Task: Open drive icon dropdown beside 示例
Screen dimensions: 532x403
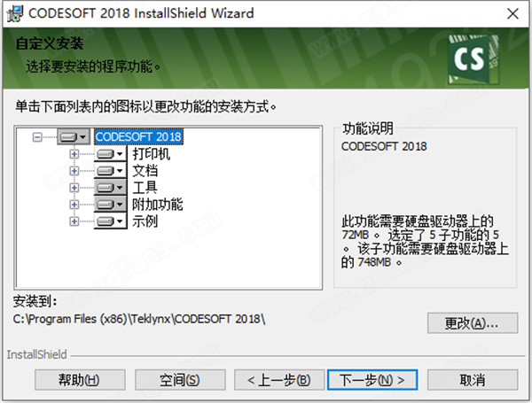Action: pyautogui.click(x=110, y=221)
